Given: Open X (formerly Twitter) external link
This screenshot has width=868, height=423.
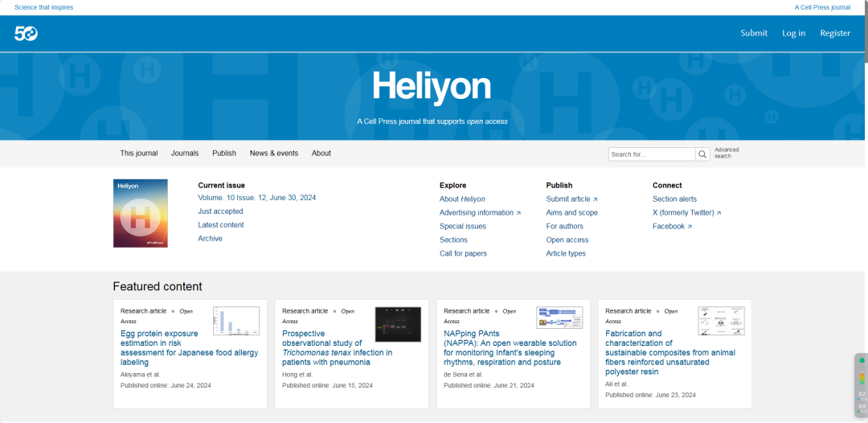Looking at the screenshot, I should pyautogui.click(x=687, y=212).
